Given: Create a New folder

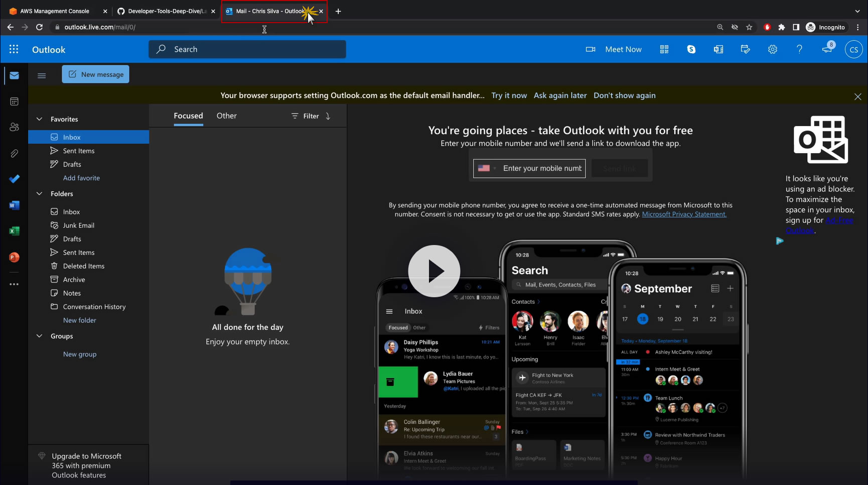Looking at the screenshot, I should tap(79, 320).
